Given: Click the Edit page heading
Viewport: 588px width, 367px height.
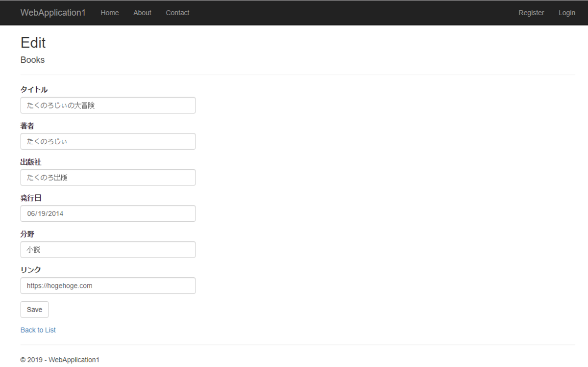Looking at the screenshot, I should click(33, 43).
